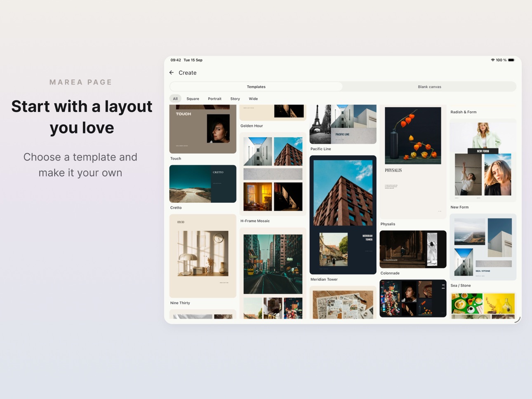Switch to the Templates tab
This screenshot has height=399, width=532.
point(256,87)
